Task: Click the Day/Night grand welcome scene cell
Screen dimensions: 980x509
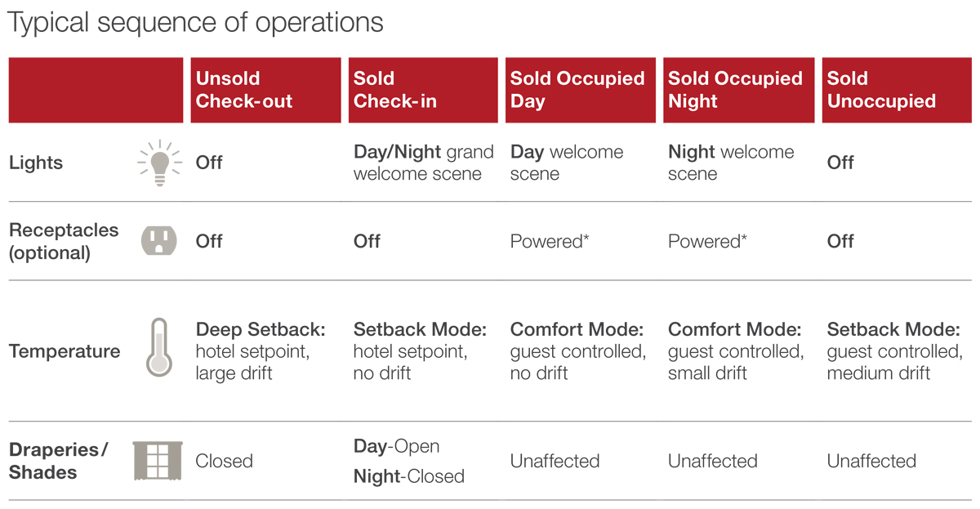Action: click(x=423, y=163)
